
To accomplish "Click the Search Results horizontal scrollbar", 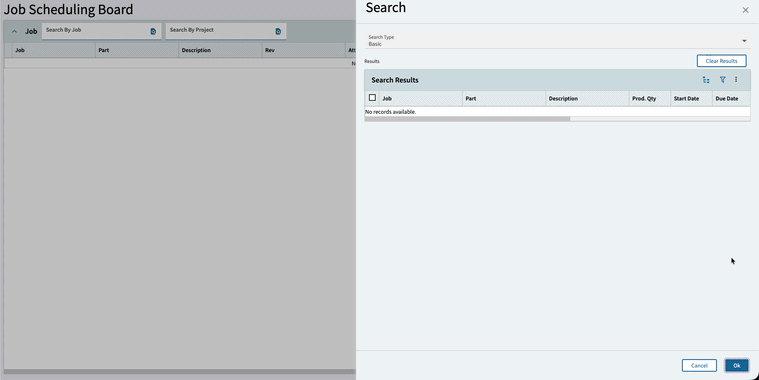I will [468, 119].
